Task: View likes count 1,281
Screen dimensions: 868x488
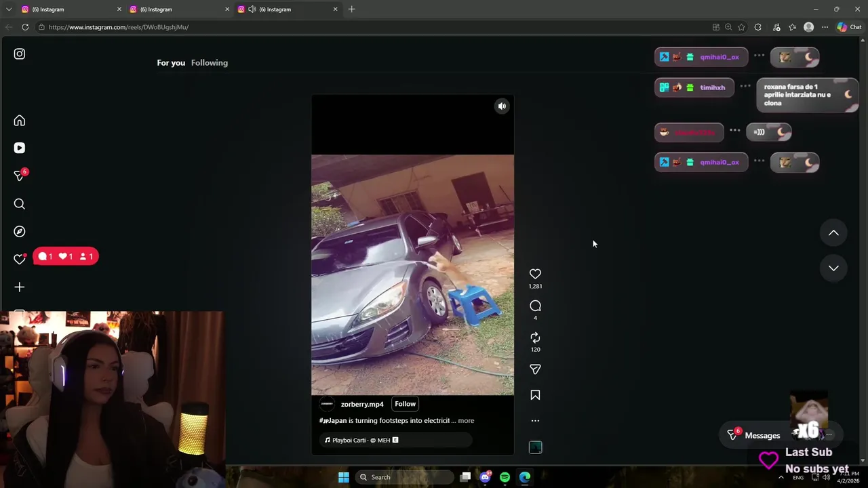Action: (535, 287)
